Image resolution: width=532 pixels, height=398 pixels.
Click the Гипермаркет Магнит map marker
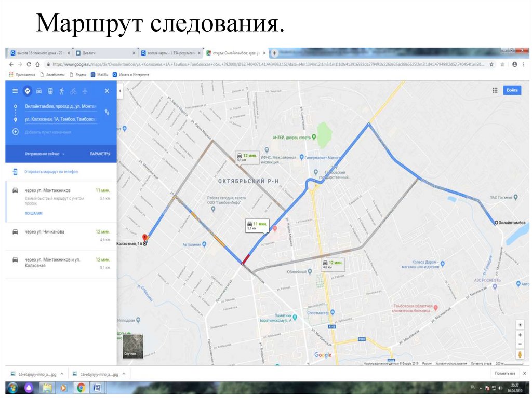[x=301, y=157]
